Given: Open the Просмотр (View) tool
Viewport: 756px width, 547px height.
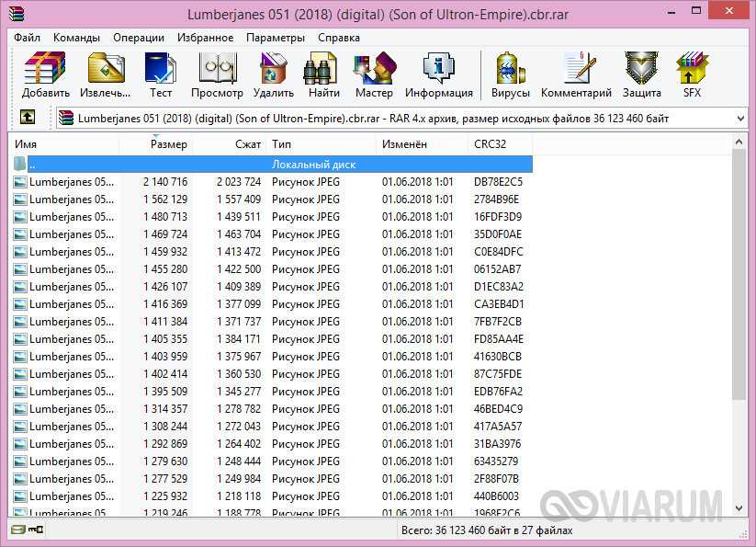Looking at the screenshot, I should pyautogui.click(x=217, y=74).
